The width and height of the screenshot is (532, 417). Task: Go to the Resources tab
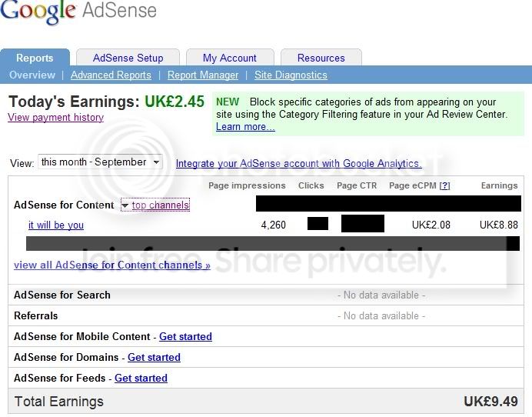click(x=321, y=58)
